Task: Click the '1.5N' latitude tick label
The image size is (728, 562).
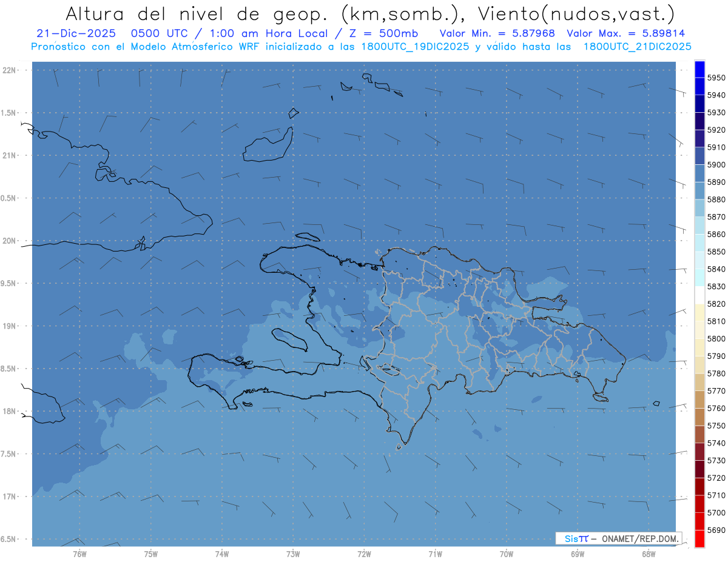Action: tap(9, 113)
